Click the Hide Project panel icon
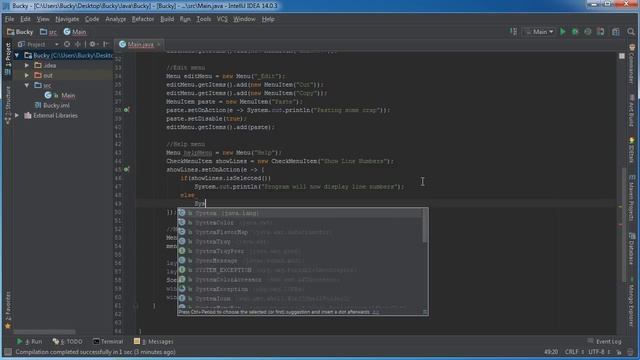 point(106,44)
